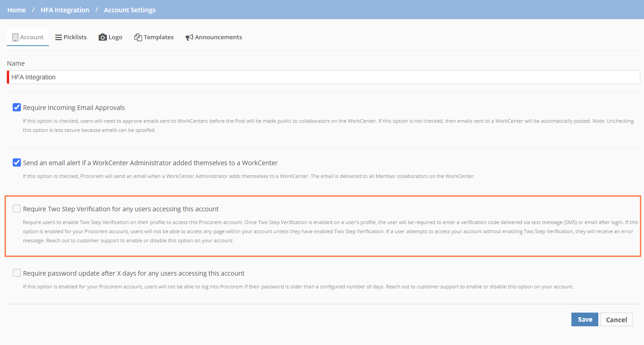Switch to the Picklists tab
Screen dimensions: 644x345
pyautogui.click(x=71, y=37)
